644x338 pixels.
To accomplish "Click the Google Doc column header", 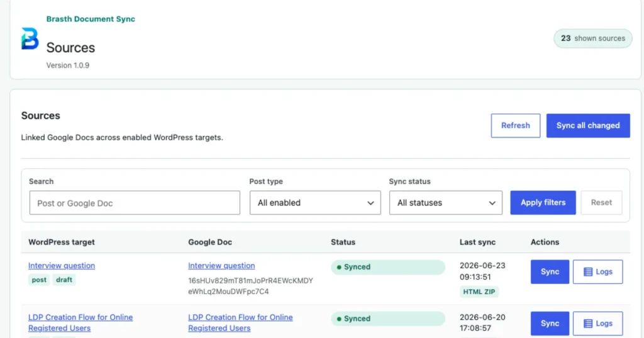I will [x=210, y=242].
